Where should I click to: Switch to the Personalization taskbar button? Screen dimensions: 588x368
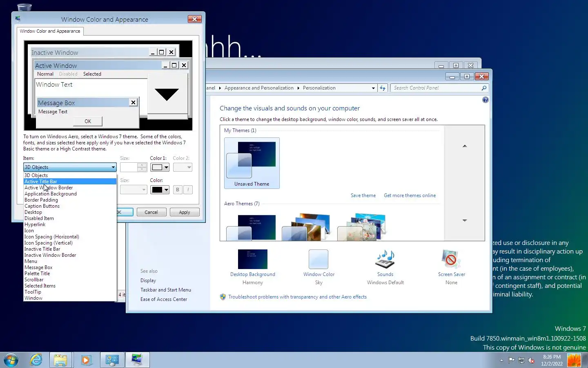tap(137, 360)
